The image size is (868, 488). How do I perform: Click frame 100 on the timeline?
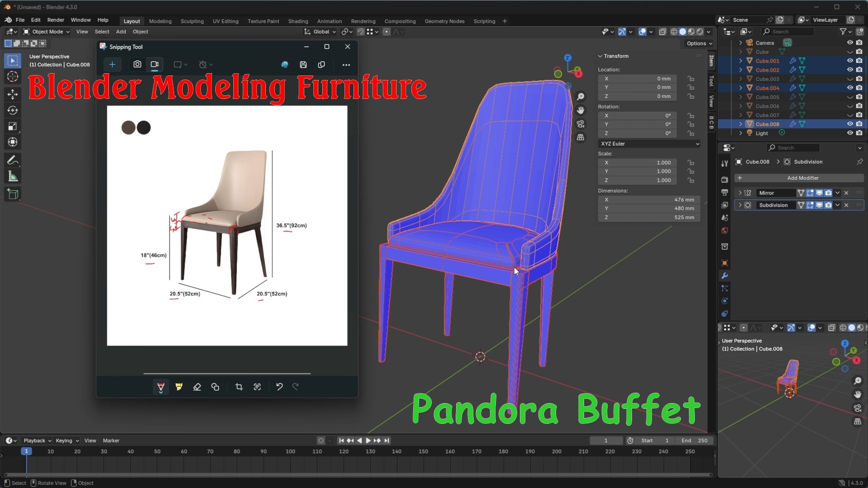[x=291, y=451]
